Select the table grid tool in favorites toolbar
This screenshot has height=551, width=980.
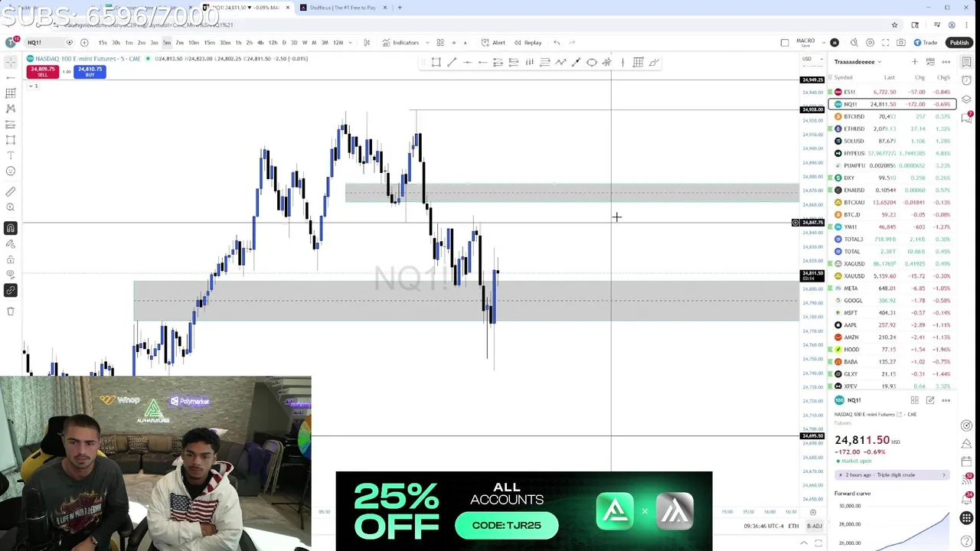pos(638,62)
